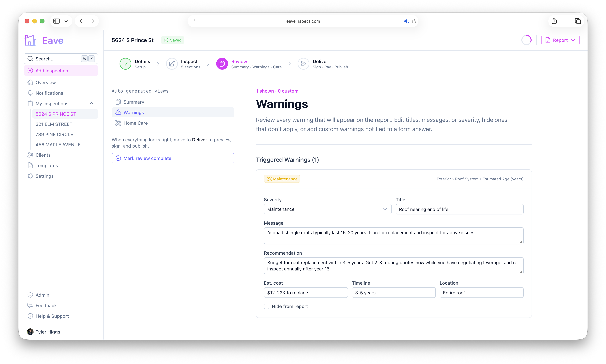Open the Report dropdown button
Image resolution: width=606 pixels, height=364 pixels.
[x=560, y=40]
